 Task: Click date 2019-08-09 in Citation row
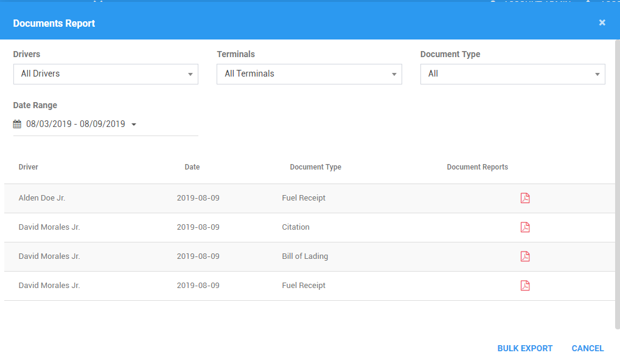click(x=198, y=227)
